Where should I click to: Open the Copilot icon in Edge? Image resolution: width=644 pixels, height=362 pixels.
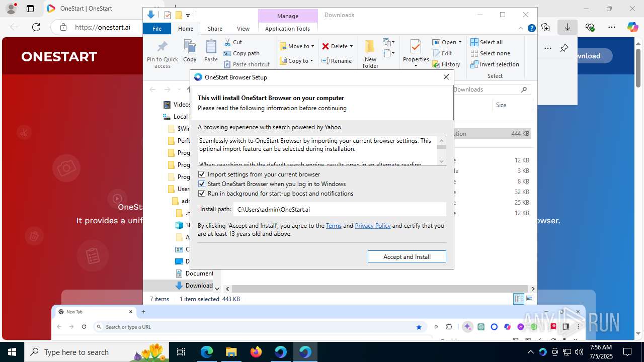[x=633, y=27]
